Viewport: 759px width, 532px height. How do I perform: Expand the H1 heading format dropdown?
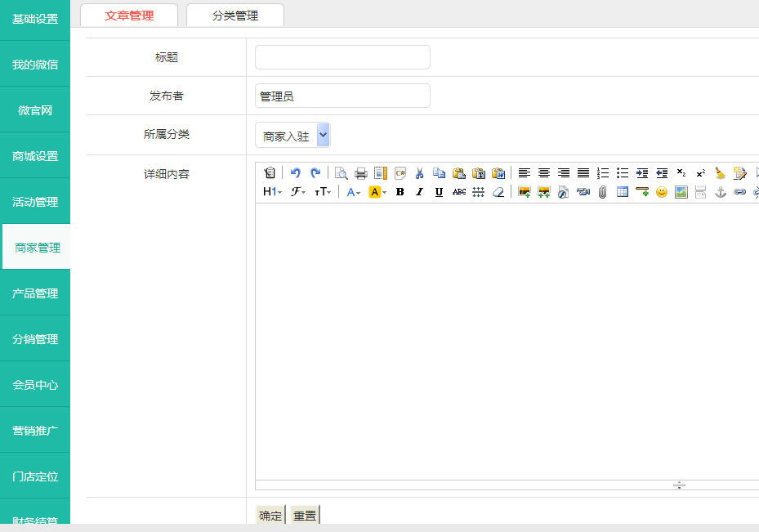coord(272,192)
